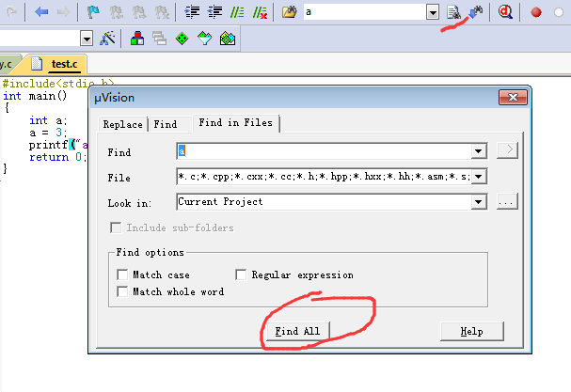Open Manage Project Items, the colored blocks icon
Screen dimensions: 571x392
coord(137,39)
